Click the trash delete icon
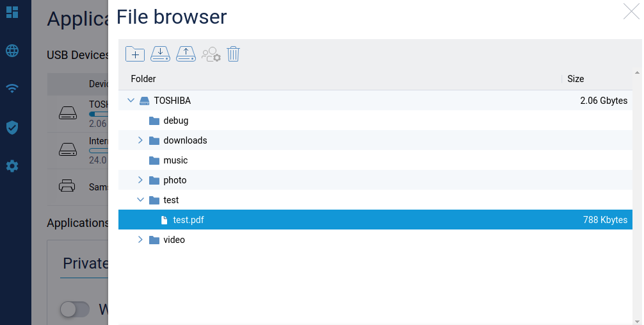The width and height of the screenshot is (644, 325). pyautogui.click(x=233, y=54)
